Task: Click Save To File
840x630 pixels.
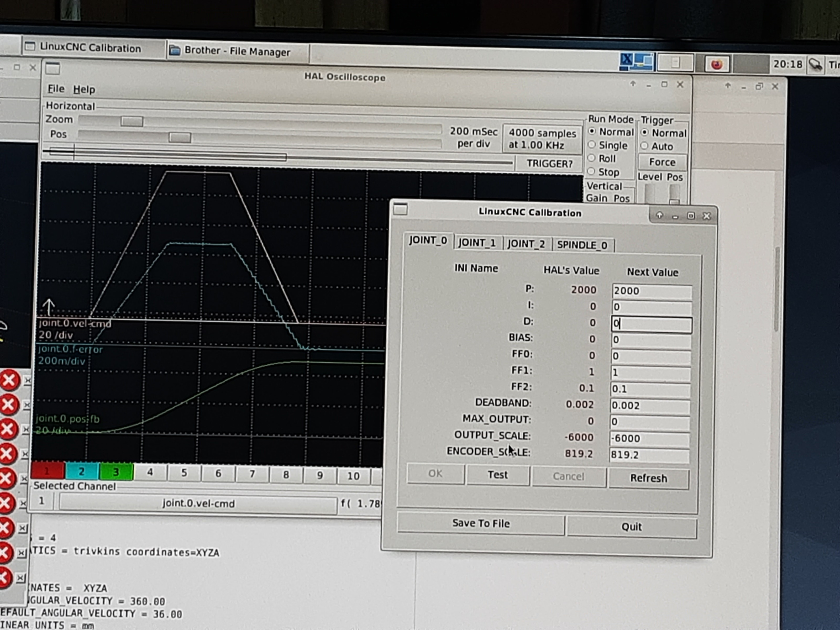Action: (x=481, y=524)
